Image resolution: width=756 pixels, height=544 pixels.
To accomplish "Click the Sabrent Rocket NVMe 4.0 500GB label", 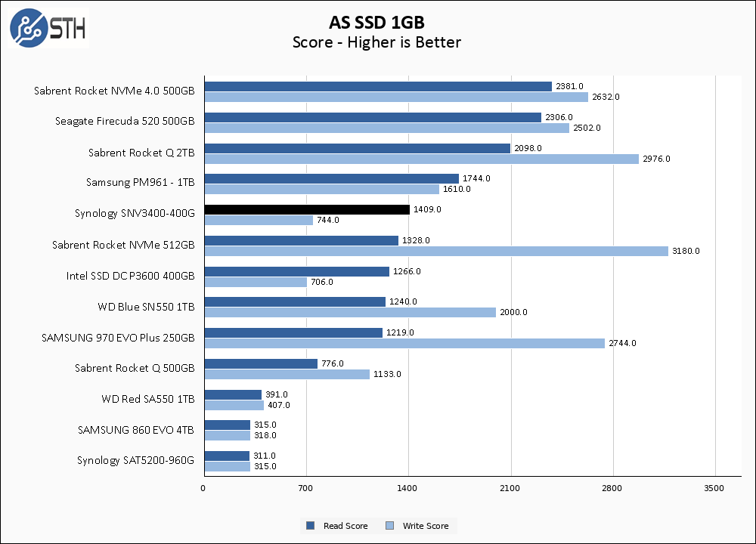I will pyautogui.click(x=114, y=91).
